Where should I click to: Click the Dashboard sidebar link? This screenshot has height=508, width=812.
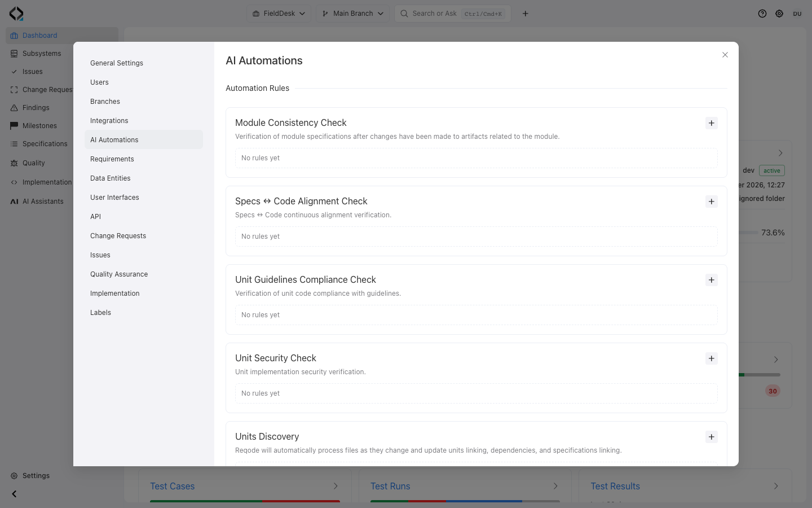point(62,36)
